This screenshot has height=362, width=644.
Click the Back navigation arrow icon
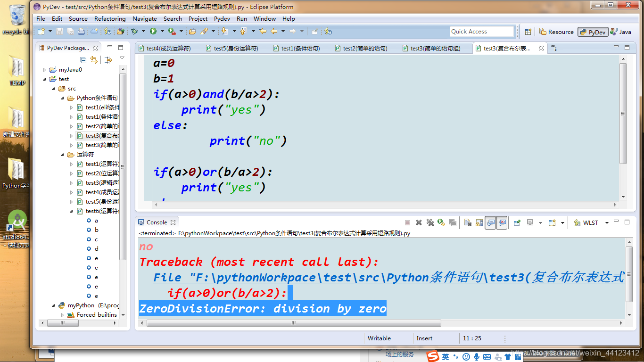tap(273, 32)
